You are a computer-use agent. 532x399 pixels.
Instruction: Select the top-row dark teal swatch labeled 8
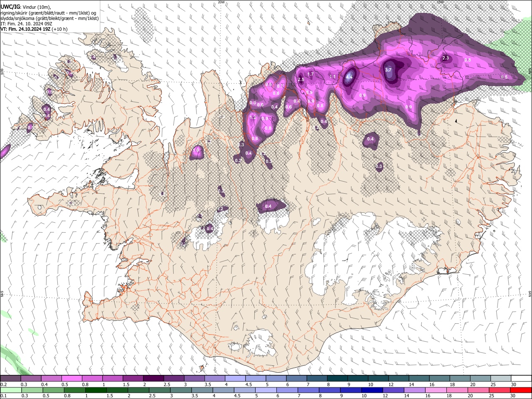[337, 379]
